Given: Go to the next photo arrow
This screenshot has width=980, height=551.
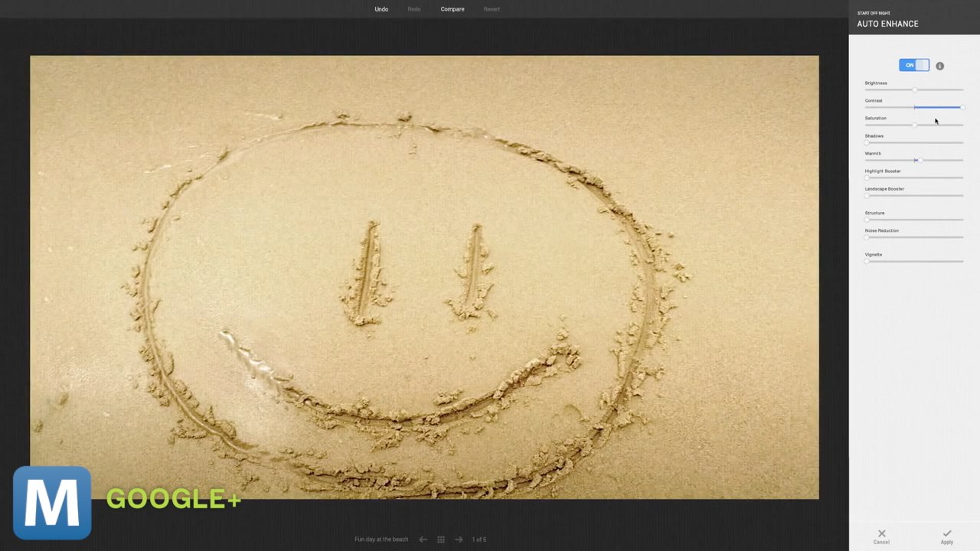Looking at the screenshot, I should 459,540.
